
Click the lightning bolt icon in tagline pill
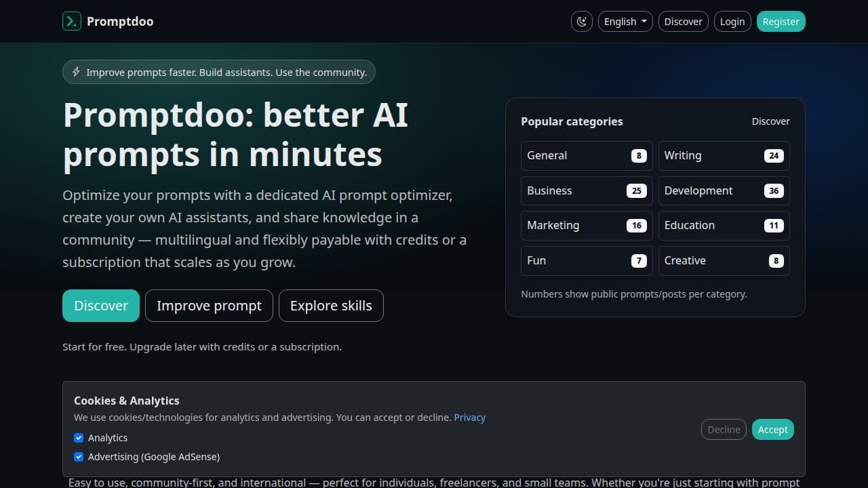76,72
